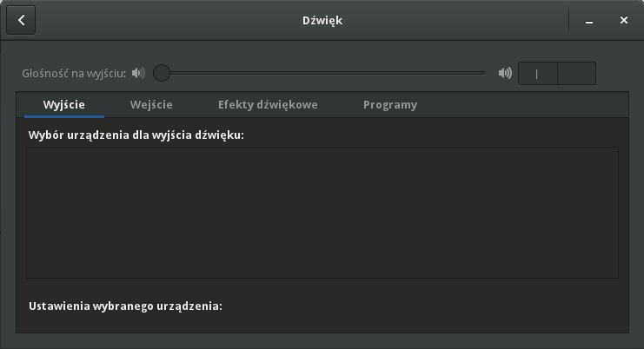
Task: Click the high-volume speaker icon
Action: pos(505,73)
